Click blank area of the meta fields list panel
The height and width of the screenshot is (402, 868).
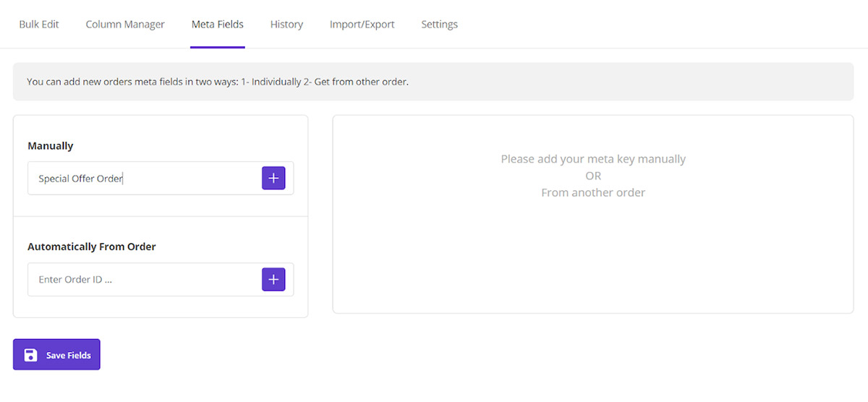(x=593, y=260)
